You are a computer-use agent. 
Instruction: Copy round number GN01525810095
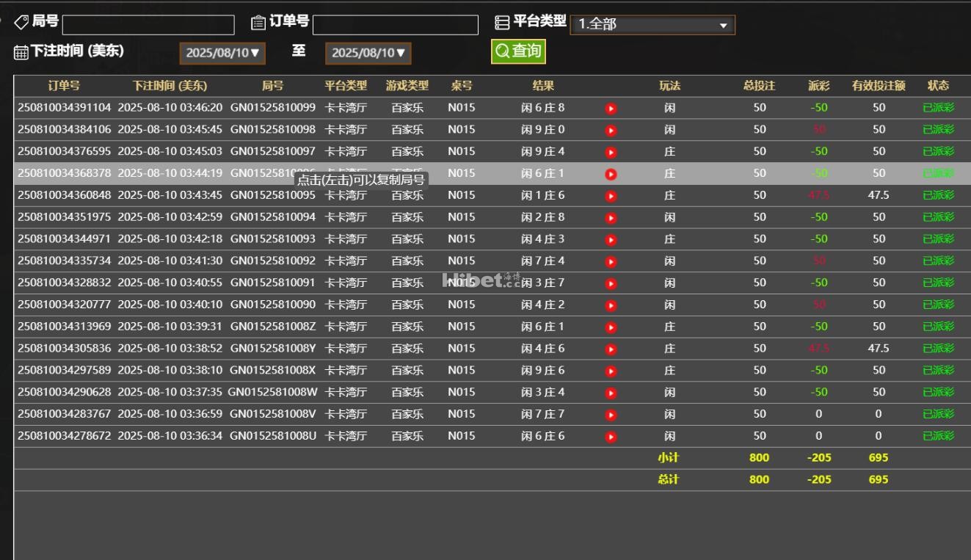coord(272,195)
